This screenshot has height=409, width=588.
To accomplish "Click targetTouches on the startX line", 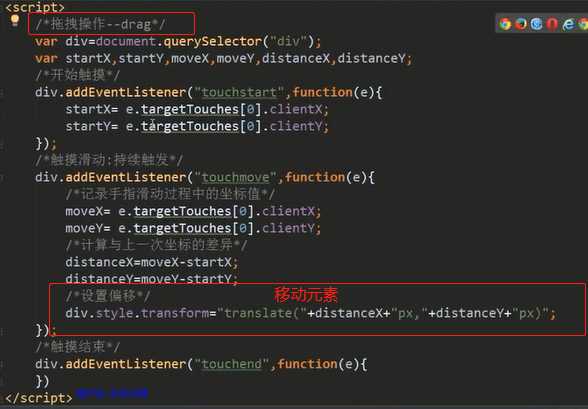I will (x=190, y=109).
